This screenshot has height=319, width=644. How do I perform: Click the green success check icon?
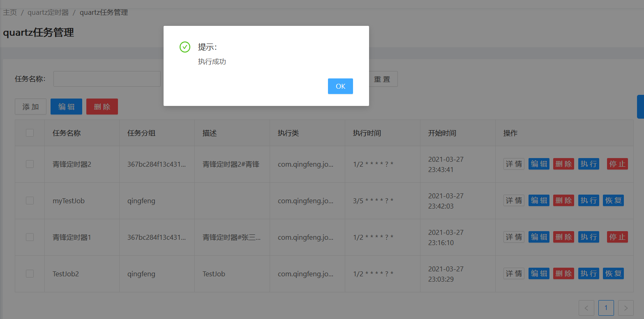click(x=185, y=47)
